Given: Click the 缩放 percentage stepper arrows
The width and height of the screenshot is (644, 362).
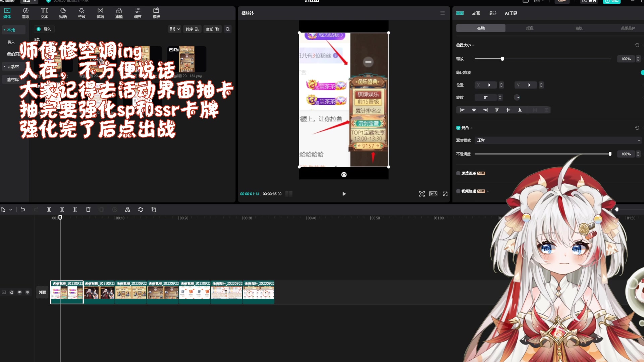Looking at the screenshot, I should coord(638,59).
